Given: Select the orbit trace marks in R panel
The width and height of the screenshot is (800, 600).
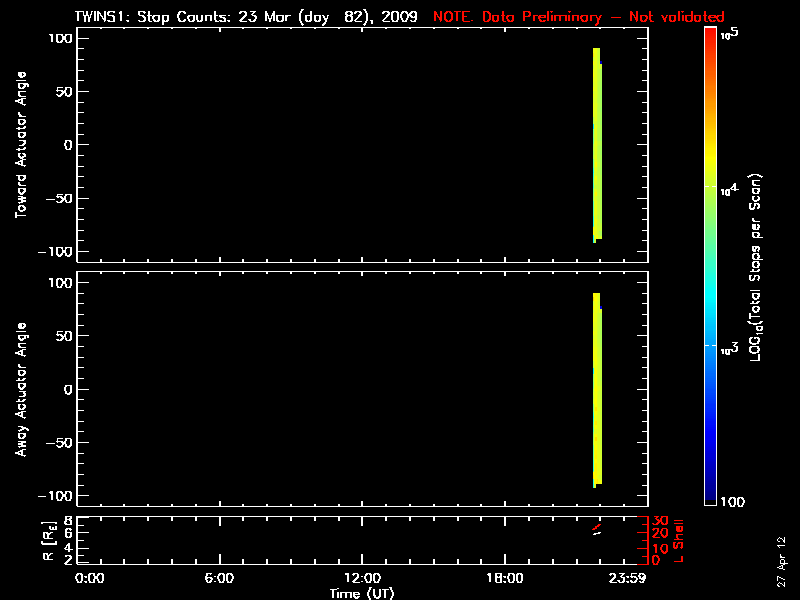Looking at the screenshot, I should (x=596, y=530).
